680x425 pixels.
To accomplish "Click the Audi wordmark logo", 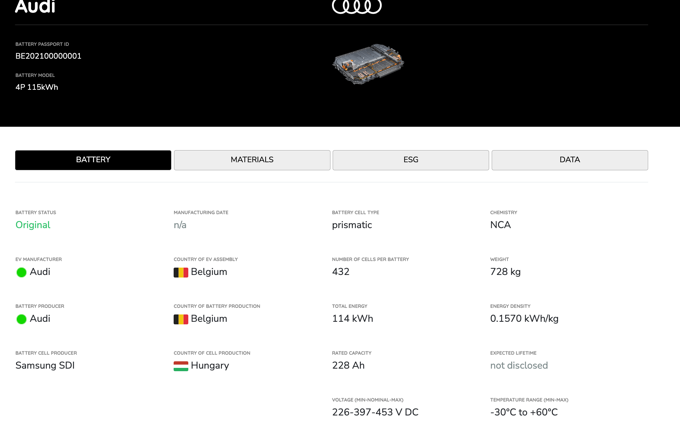I will coord(35,7).
